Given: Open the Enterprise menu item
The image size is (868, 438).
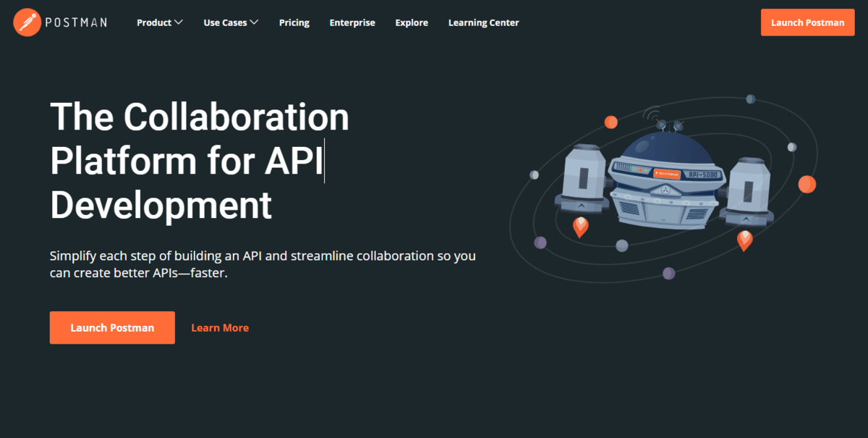Looking at the screenshot, I should coord(352,22).
